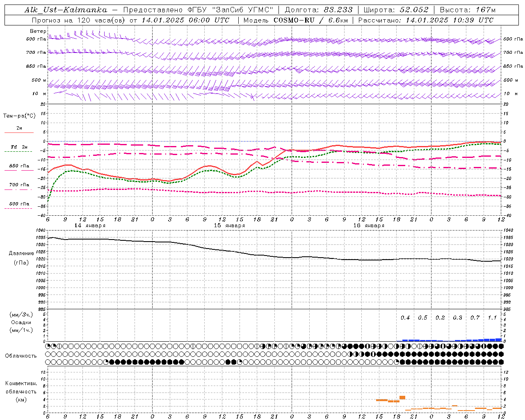This screenshot has height=420, width=525.
Task: Click the Осадки panel label
Action: click(21, 322)
